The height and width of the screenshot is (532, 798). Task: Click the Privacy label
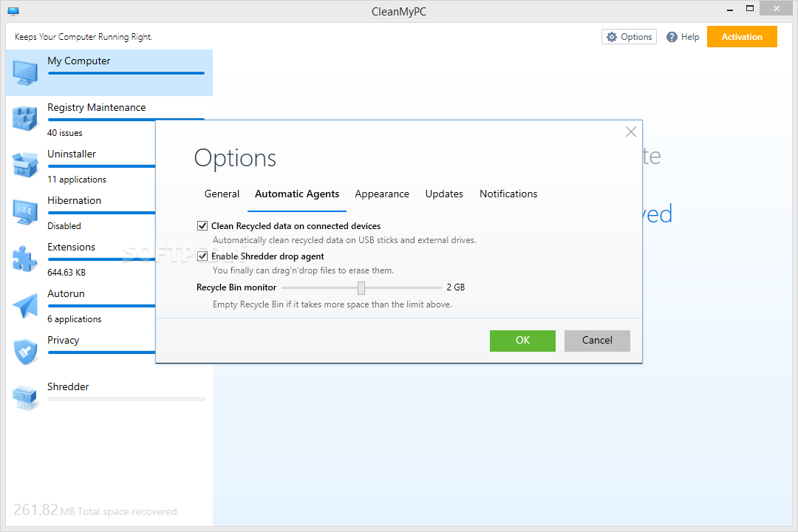pos(63,340)
